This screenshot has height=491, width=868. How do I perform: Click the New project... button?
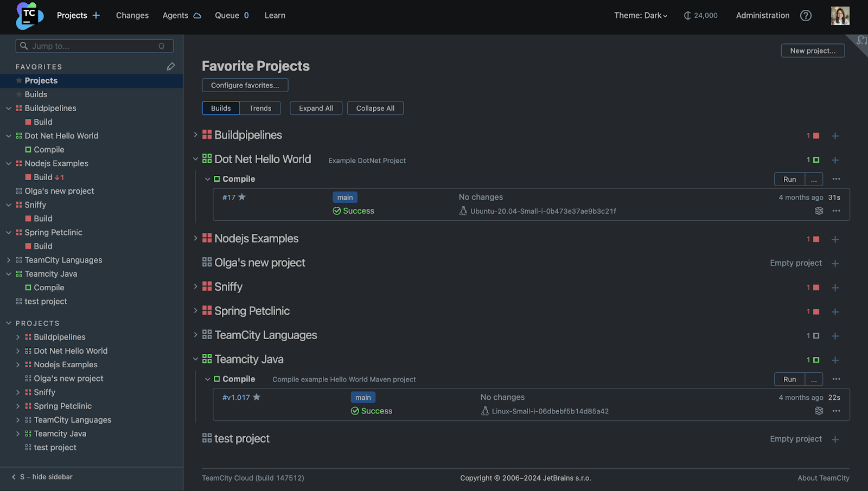point(813,50)
